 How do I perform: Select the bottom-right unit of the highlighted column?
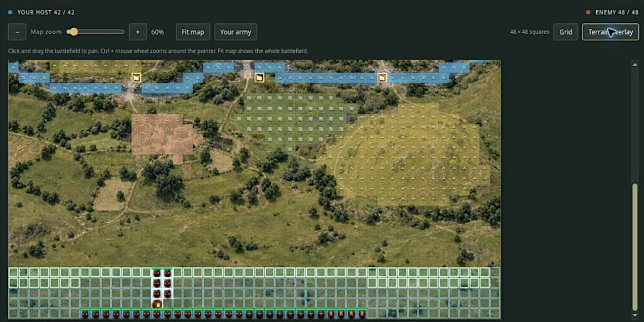tap(167, 294)
